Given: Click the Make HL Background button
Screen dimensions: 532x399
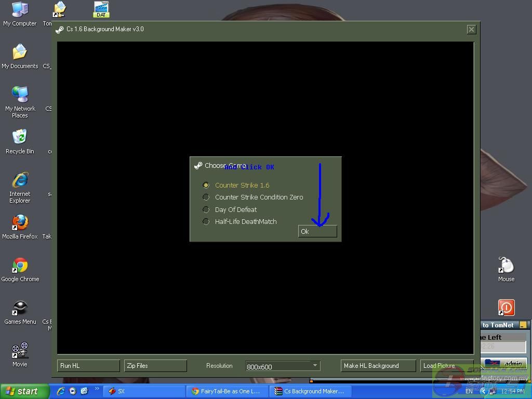Looking at the screenshot, I should coord(378,366).
